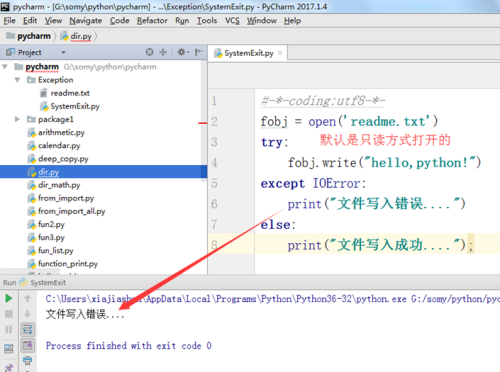Toggle the soft-wrap output icon
Screen dimensions: 500x372
coord(27,330)
